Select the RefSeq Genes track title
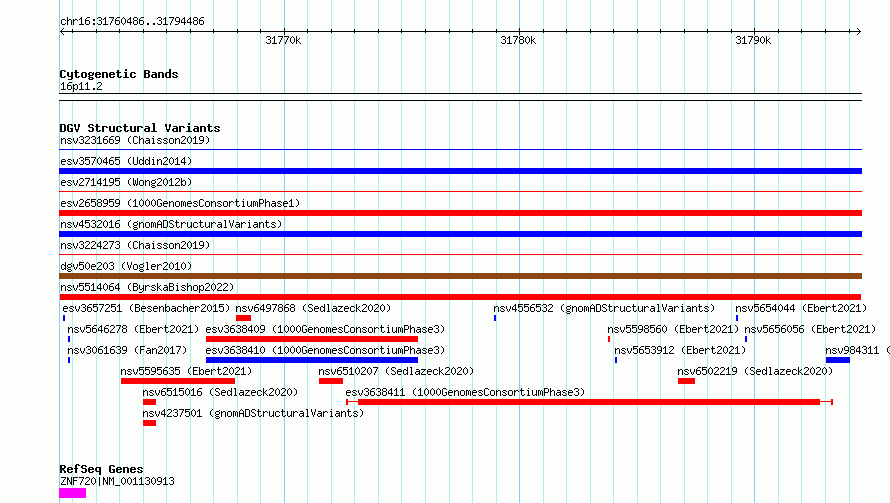This screenshot has height=503, width=890. point(101,470)
